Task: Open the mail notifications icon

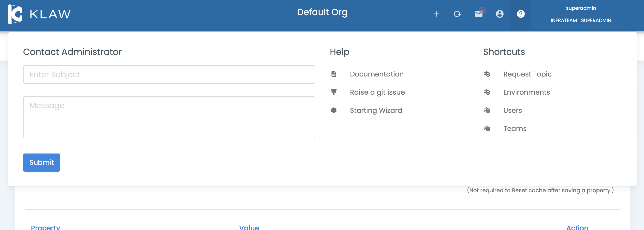Action: [479, 14]
